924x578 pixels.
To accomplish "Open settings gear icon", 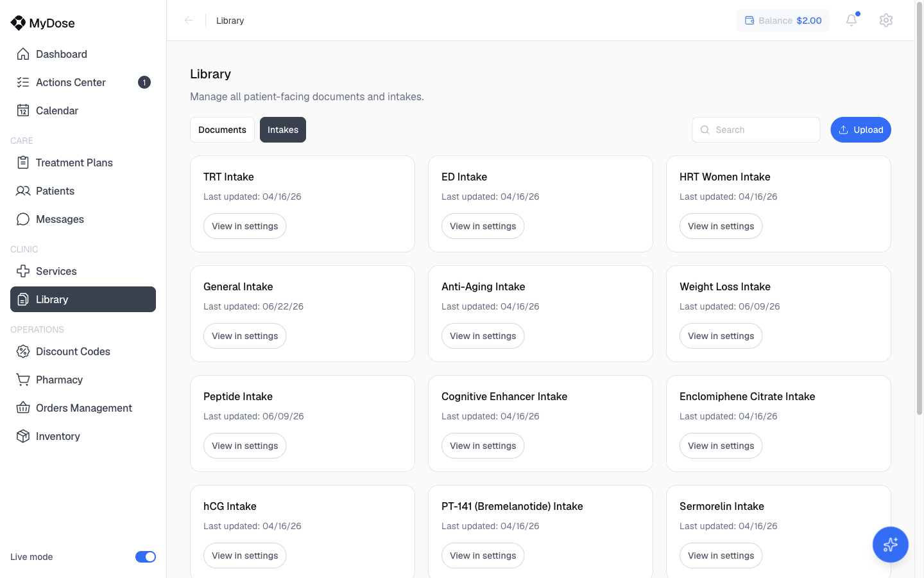I will click(886, 20).
